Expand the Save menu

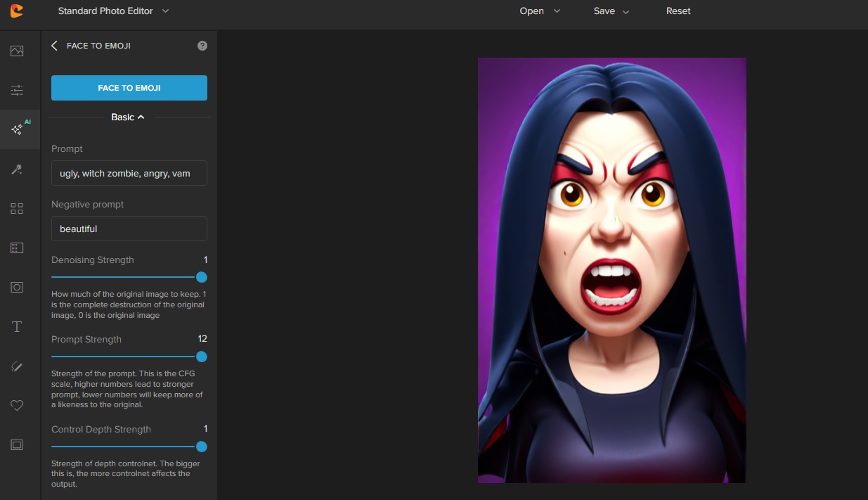(611, 11)
